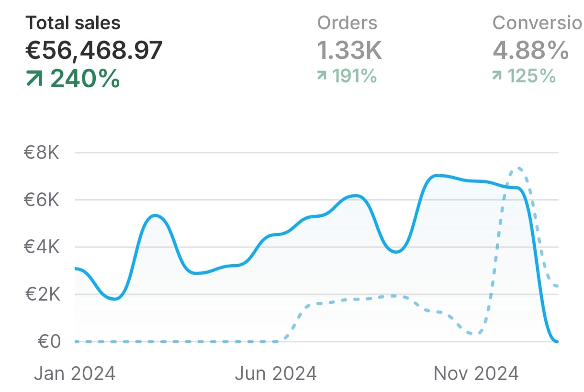Click the 125% conversion change text

click(x=531, y=76)
